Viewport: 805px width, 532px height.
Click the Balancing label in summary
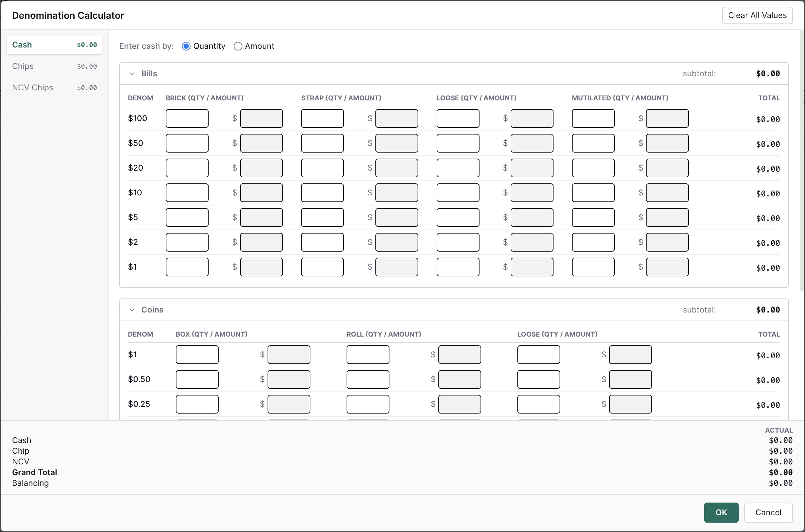pyautogui.click(x=30, y=483)
